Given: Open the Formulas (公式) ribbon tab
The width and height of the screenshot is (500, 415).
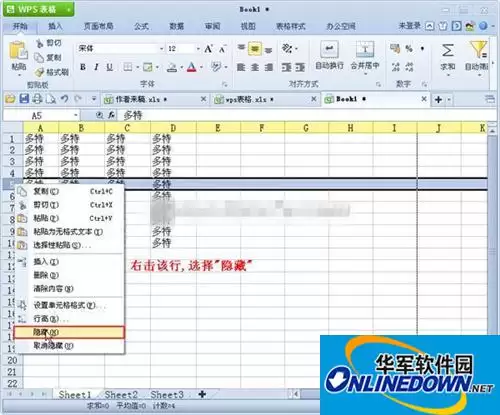Looking at the screenshot, I should click(141, 26).
